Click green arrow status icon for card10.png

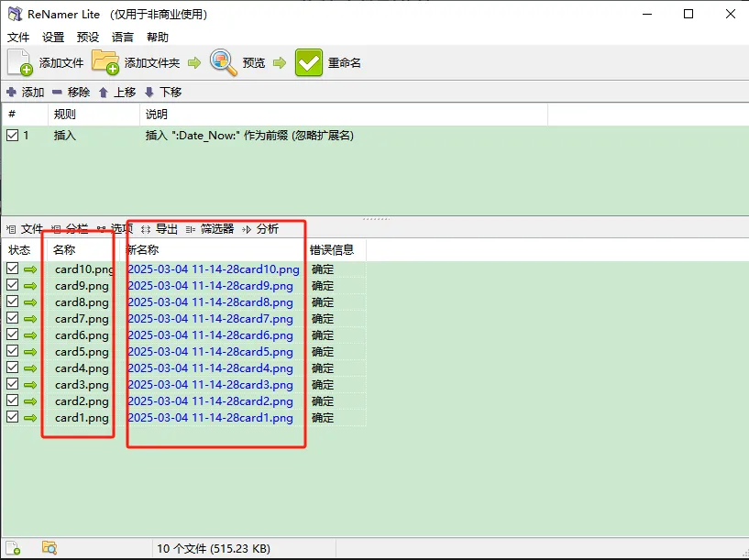pyautogui.click(x=30, y=269)
